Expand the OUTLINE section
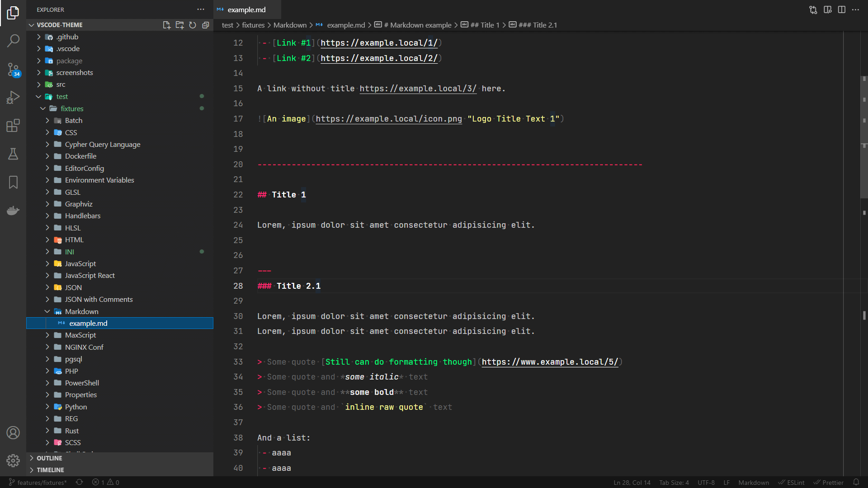 click(x=49, y=458)
